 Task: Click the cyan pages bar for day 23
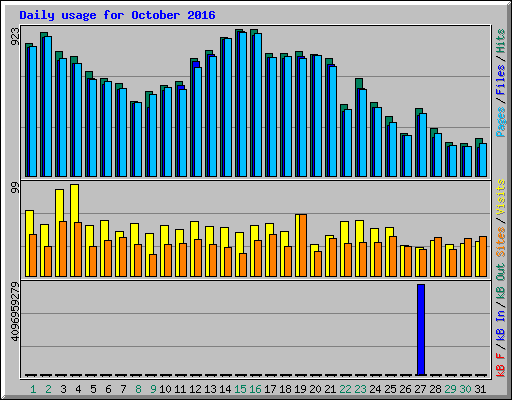[363, 133]
